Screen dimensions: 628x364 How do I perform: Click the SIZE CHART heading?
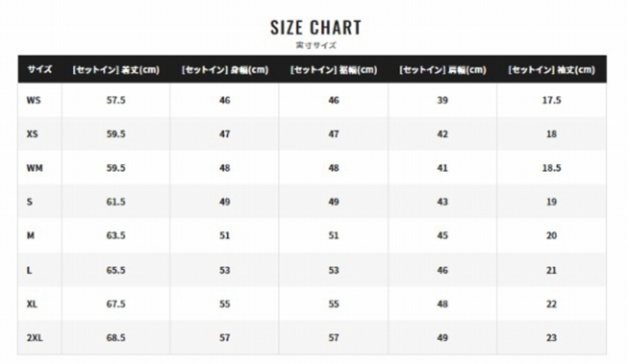click(315, 27)
